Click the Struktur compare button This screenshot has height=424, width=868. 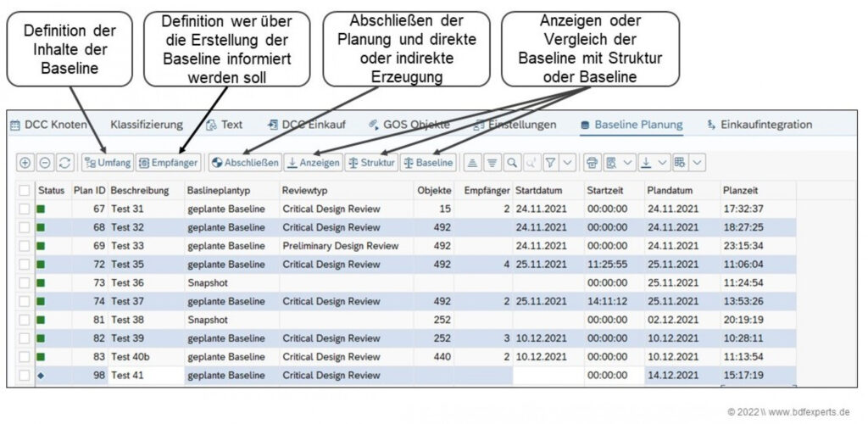click(371, 163)
